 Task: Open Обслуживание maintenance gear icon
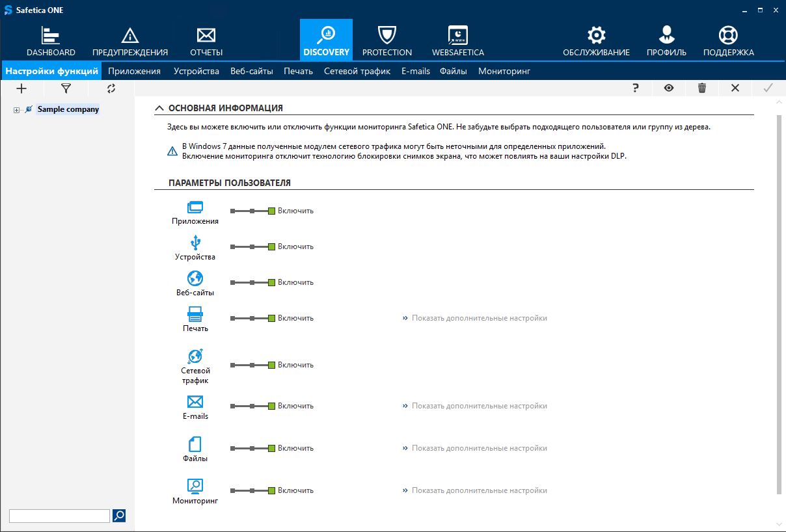[x=596, y=36]
